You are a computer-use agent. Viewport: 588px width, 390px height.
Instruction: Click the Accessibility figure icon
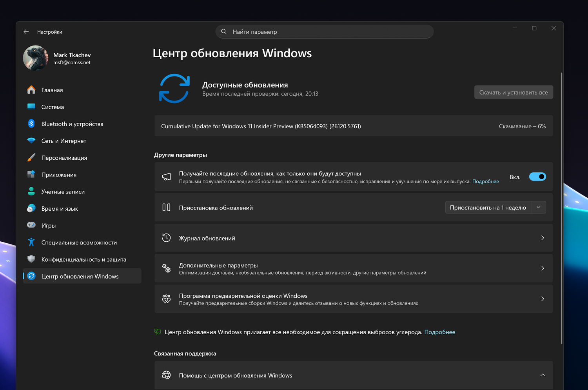click(x=31, y=242)
